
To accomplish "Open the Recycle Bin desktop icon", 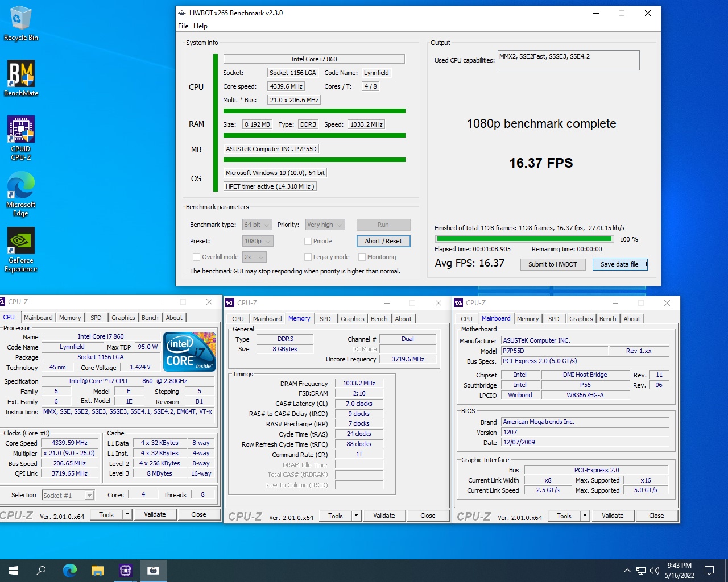I will [x=20, y=24].
